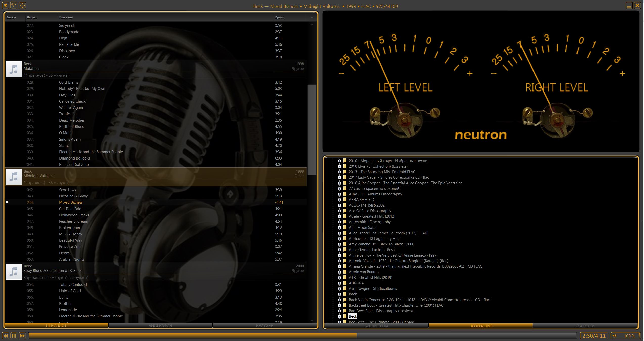The image size is (644, 341).
Task: Skip to the previous track
Action: click(x=5, y=336)
